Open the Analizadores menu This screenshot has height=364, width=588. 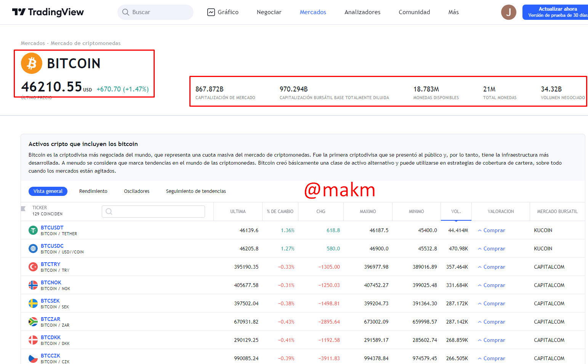[x=362, y=12]
